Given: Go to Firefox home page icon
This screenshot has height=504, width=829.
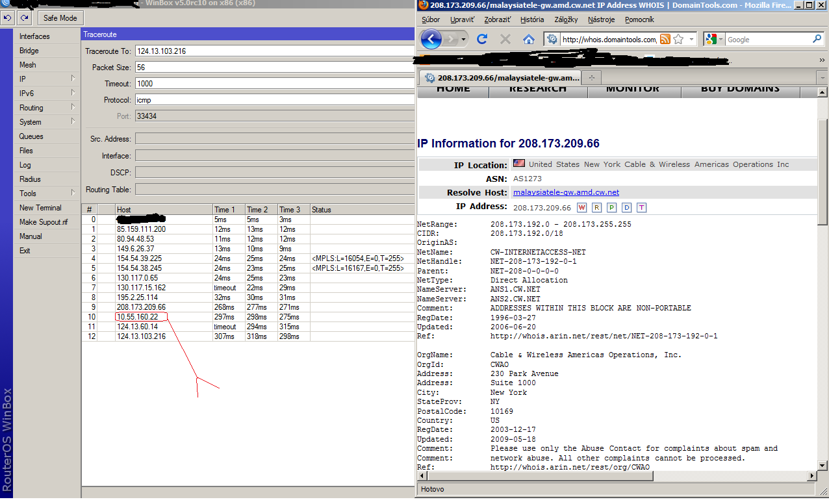Looking at the screenshot, I should click(529, 39).
